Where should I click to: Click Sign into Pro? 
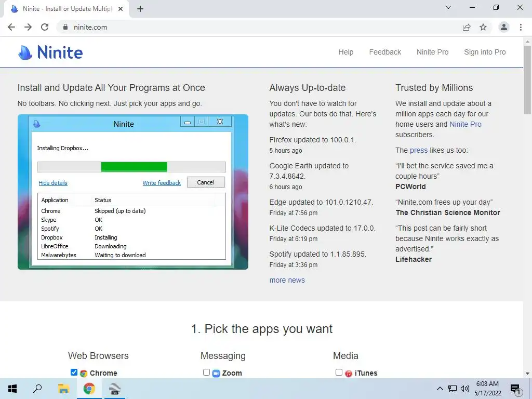click(485, 52)
